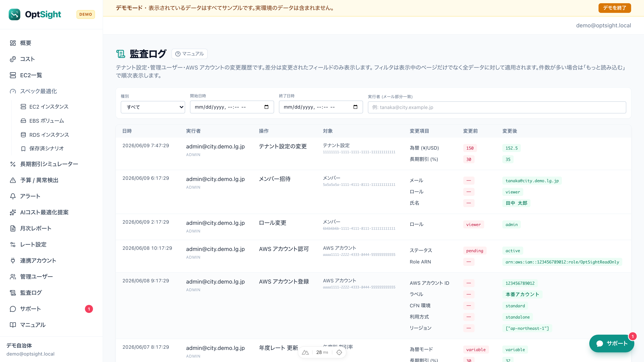Click the viewer before-change role in ロール変更 row
Viewport: 644px width, 362px height.
pyautogui.click(x=474, y=225)
